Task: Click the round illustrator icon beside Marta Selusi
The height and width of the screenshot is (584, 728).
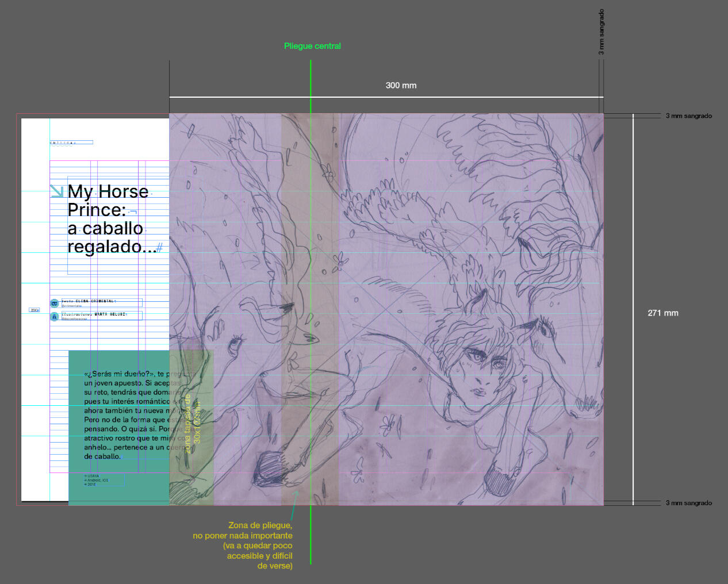Action: click(x=55, y=316)
